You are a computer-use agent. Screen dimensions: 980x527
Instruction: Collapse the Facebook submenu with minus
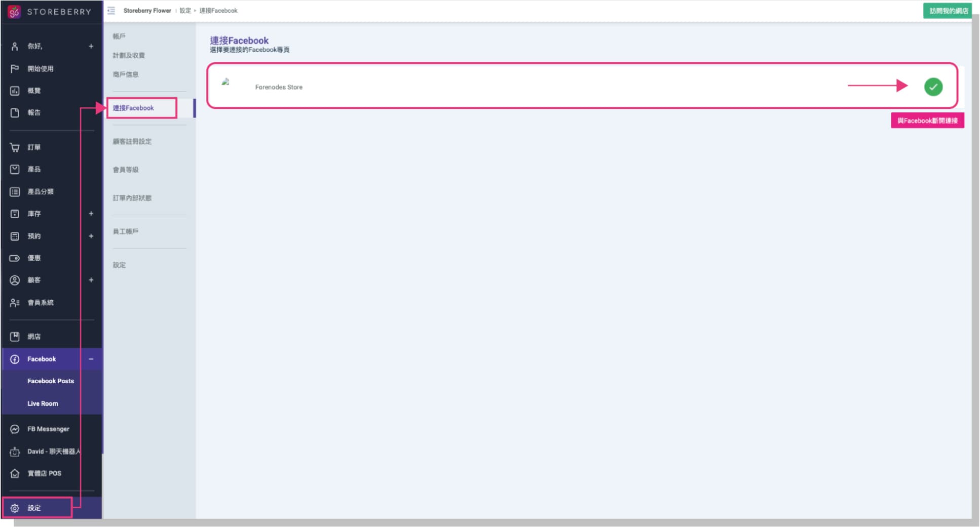tap(91, 359)
